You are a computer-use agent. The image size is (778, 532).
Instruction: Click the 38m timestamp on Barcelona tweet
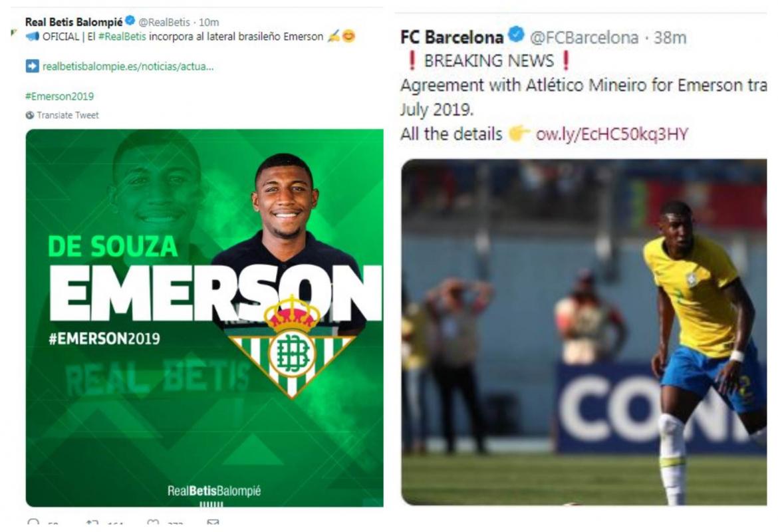[x=670, y=37]
